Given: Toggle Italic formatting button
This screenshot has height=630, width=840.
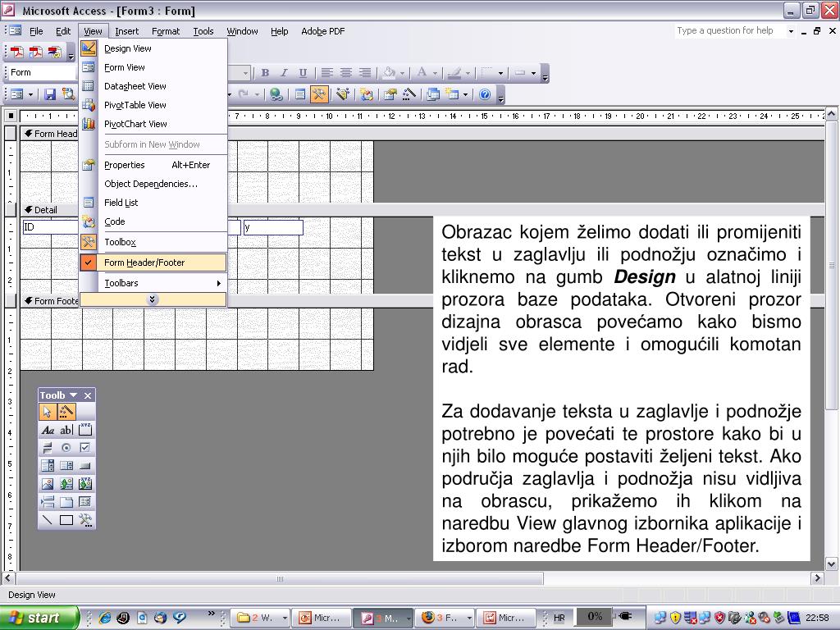Looking at the screenshot, I should point(284,73).
